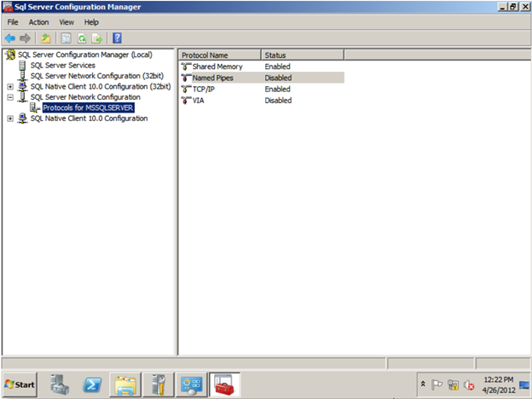
Task: Open Windows Explorer from the taskbar
Action: click(x=125, y=385)
